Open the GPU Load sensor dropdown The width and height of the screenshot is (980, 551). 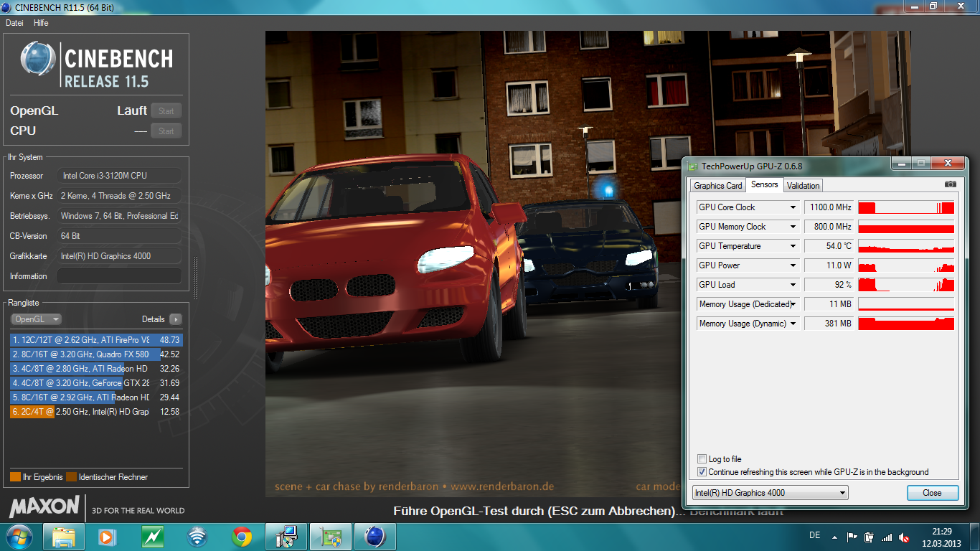click(x=793, y=285)
